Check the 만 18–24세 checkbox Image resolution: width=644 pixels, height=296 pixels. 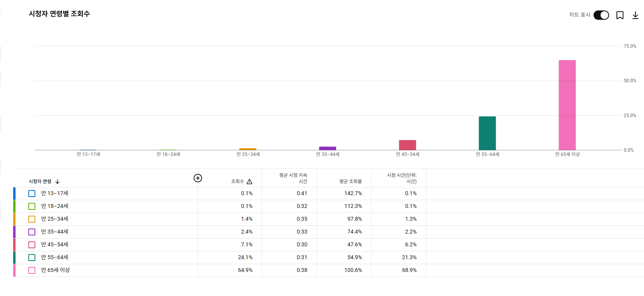point(32,206)
